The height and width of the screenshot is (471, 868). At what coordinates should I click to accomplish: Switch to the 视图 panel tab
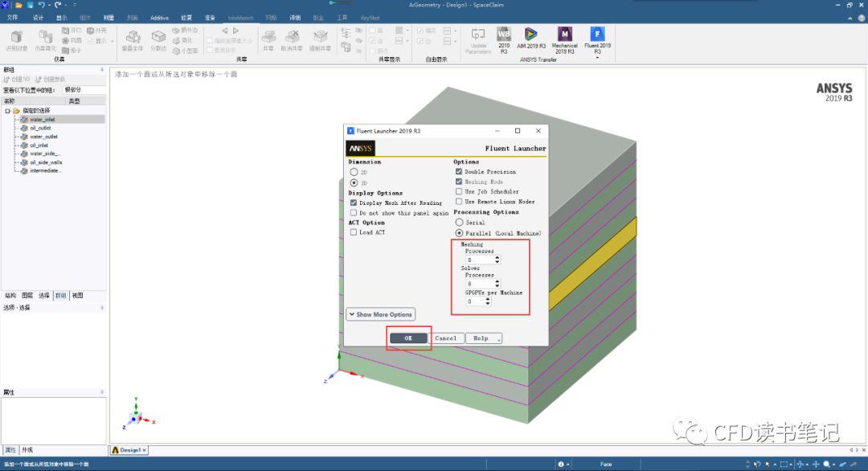click(x=77, y=296)
